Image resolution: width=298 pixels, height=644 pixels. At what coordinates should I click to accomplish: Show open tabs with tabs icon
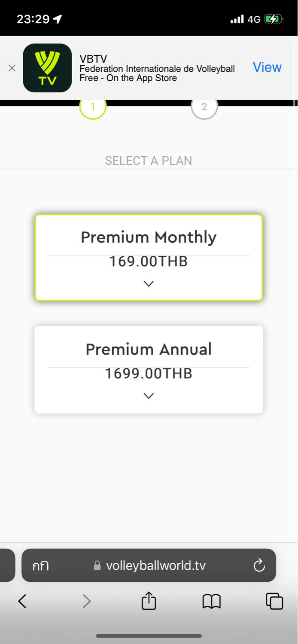(x=274, y=601)
